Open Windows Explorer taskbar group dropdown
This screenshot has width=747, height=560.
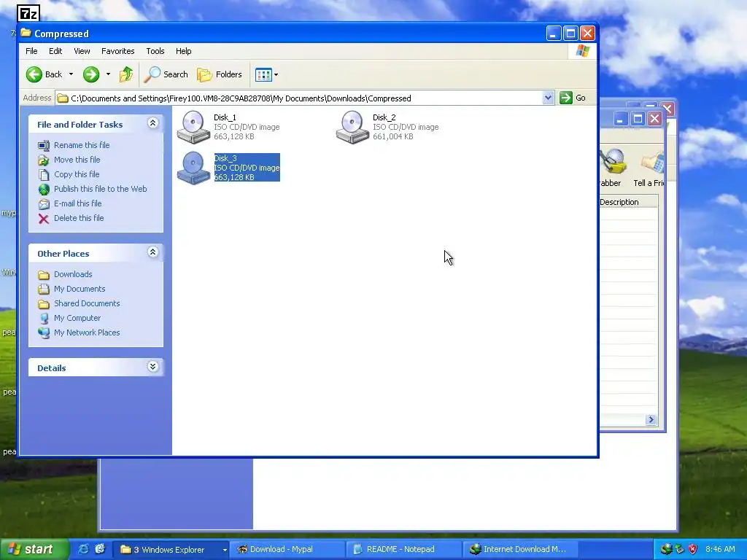[x=225, y=550]
